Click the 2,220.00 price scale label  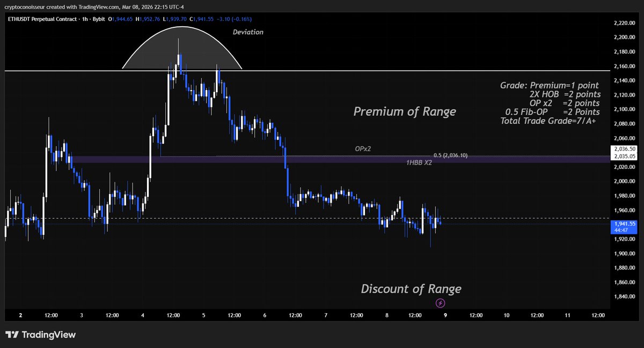[624, 23]
